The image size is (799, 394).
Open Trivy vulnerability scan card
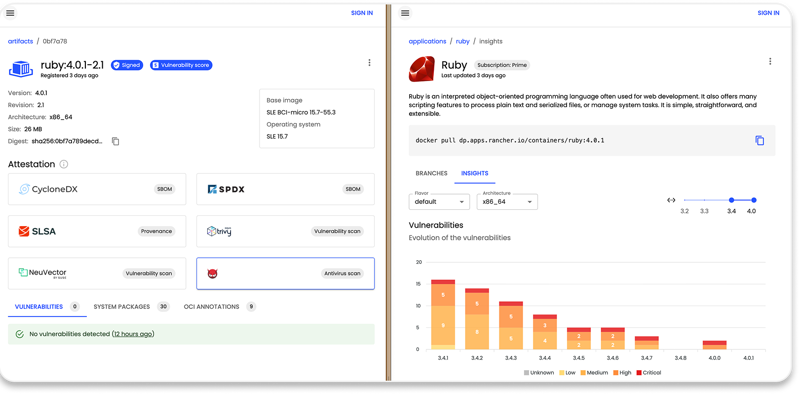[285, 231]
